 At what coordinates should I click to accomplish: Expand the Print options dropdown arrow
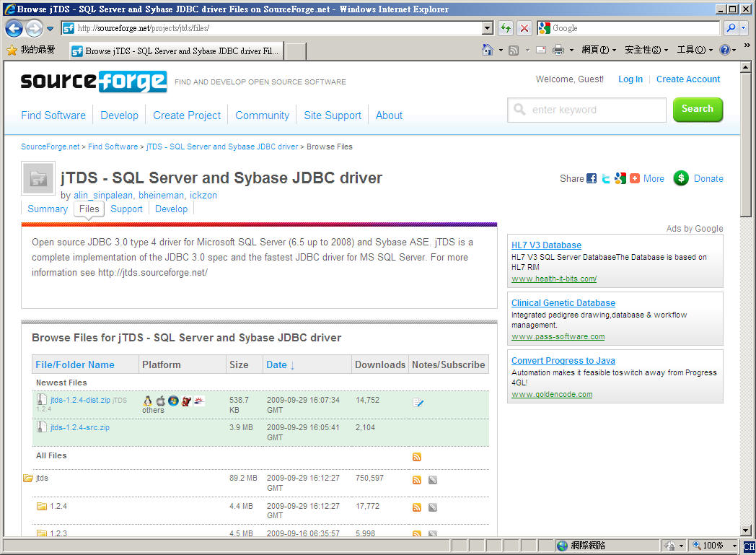571,50
